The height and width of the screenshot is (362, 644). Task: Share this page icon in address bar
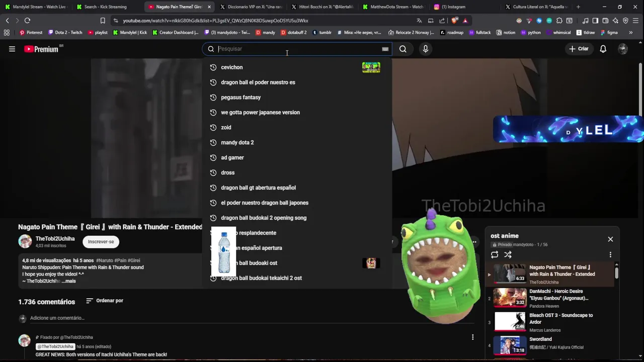pos(442,21)
